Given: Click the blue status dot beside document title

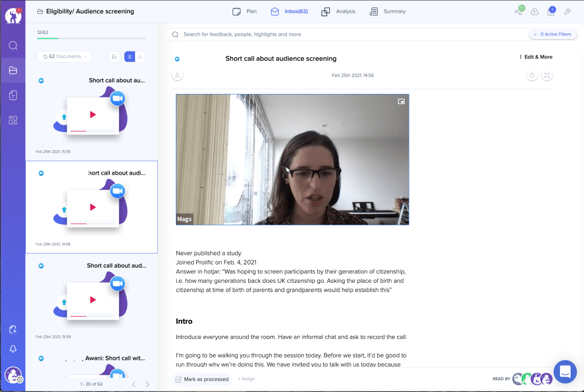Looking at the screenshot, I should pyautogui.click(x=178, y=59).
